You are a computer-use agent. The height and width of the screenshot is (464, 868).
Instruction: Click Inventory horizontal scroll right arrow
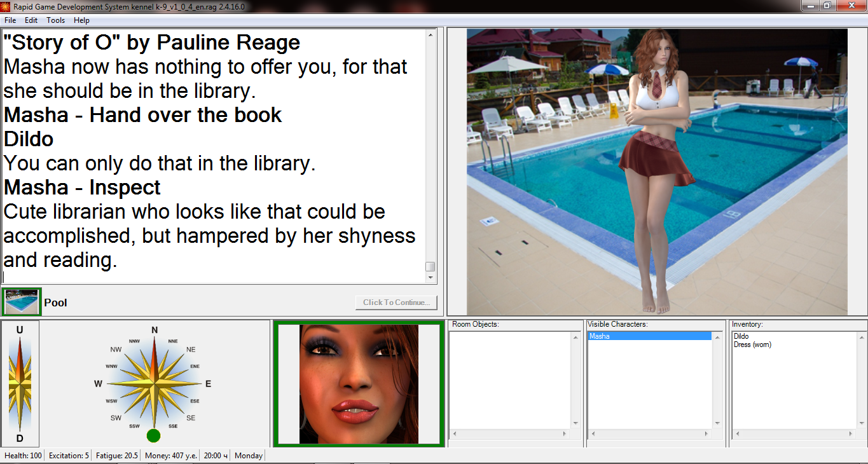pos(850,433)
